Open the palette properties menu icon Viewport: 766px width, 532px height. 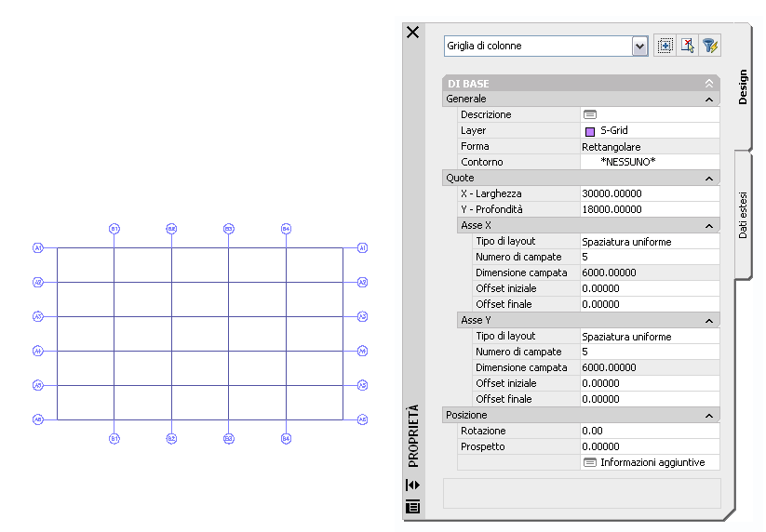pyautogui.click(x=413, y=506)
